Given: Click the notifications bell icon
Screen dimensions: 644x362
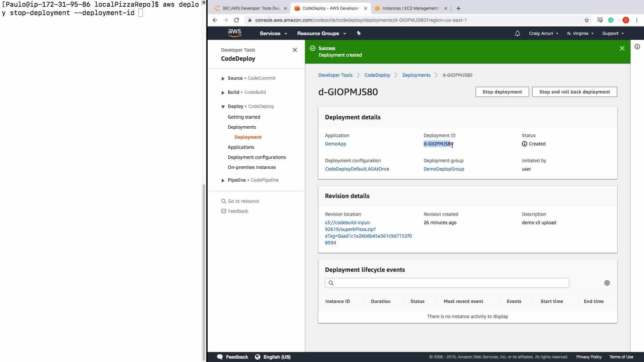Looking at the screenshot, I should (517, 34).
